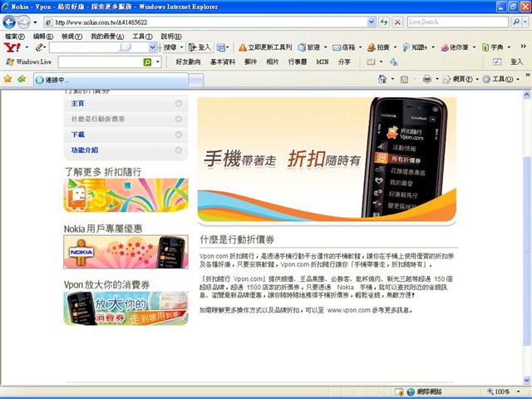
Task: Click the Nokia 用戶專屬優惠 banner
Action: [x=126, y=251]
